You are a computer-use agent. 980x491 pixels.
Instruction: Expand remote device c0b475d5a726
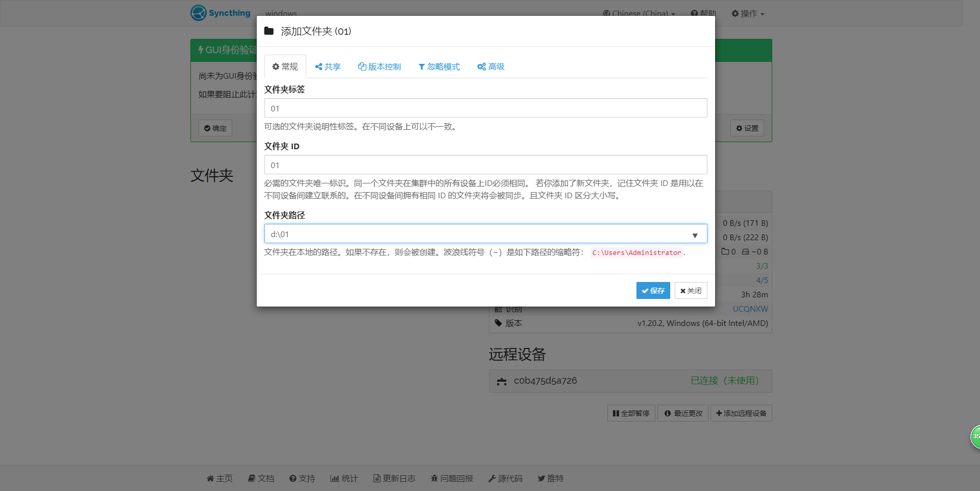click(630, 381)
